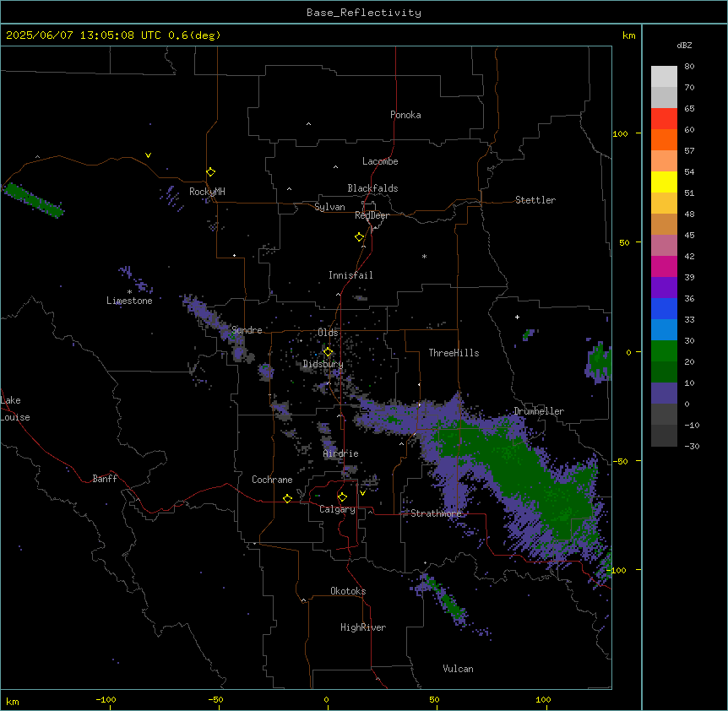Pick the yellow 51–54 dBZ swatch
Image resolution: width=728 pixels, height=711 pixels.
point(664,182)
